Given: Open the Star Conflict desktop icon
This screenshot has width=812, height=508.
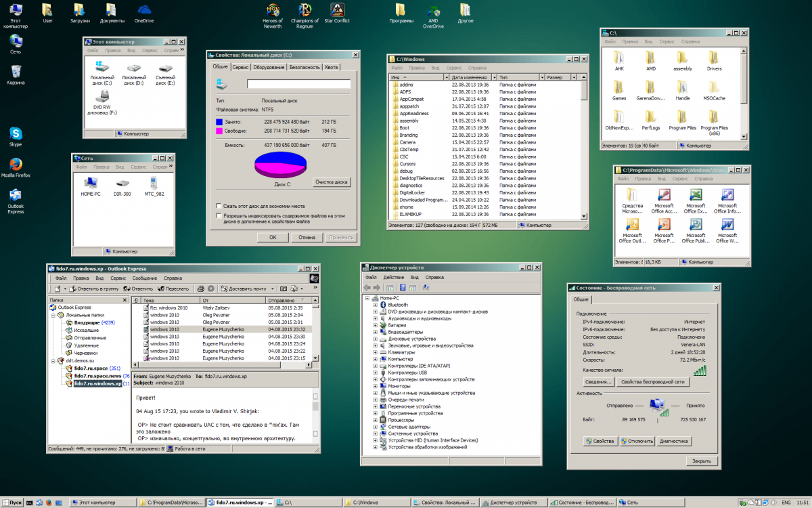Looking at the screenshot, I should (337, 13).
